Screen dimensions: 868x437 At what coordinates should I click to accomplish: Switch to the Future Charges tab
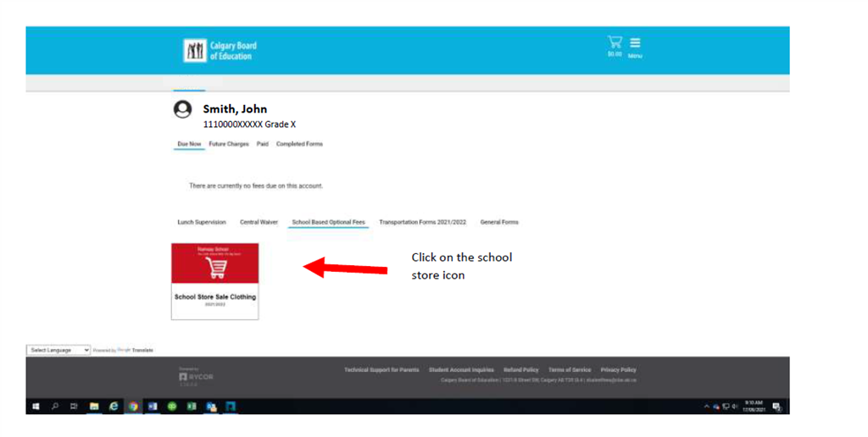tap(229, 144)
